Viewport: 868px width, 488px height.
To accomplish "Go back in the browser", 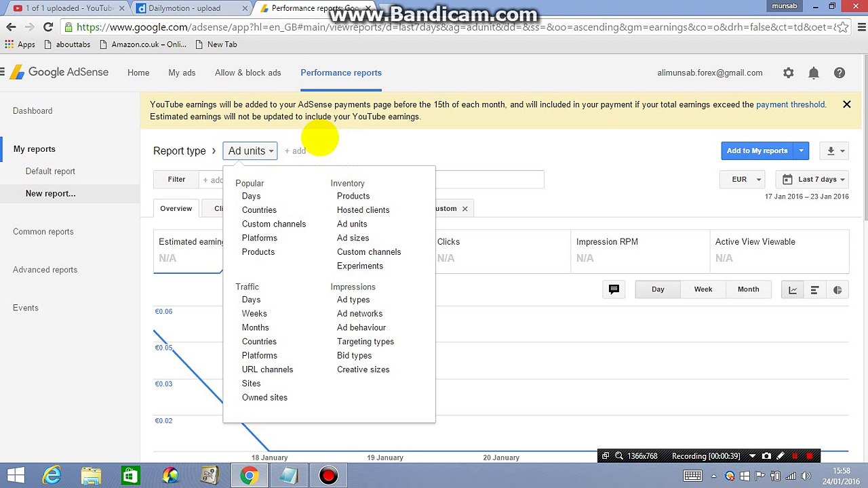I will click(11, 27).
